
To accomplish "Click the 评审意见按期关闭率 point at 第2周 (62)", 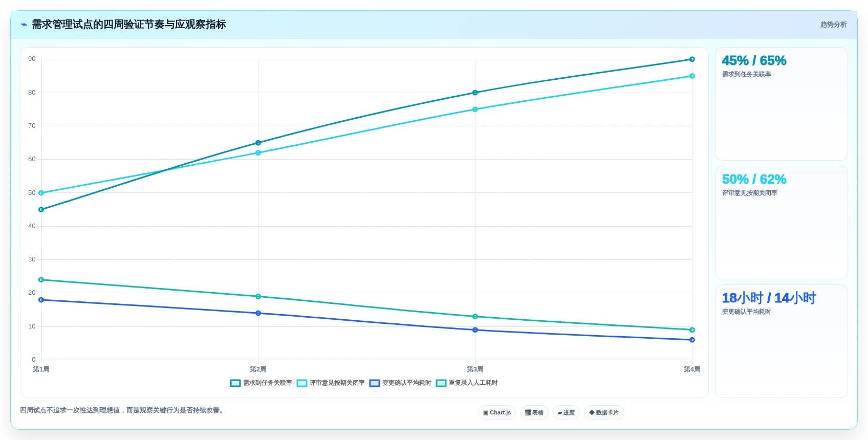I will (258, 153).
